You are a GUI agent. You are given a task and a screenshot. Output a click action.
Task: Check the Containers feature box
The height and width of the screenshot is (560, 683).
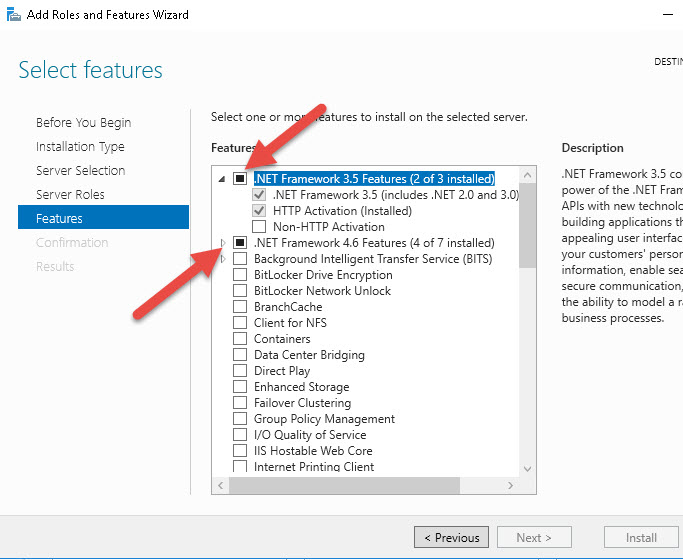point(240,339)
